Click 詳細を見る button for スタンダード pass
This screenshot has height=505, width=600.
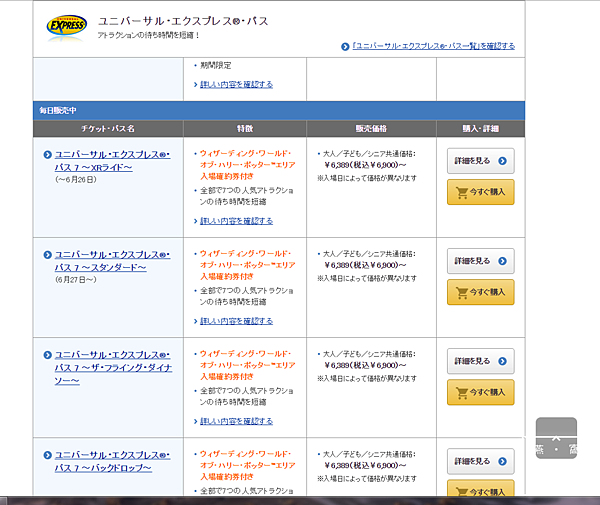pyautogui.click(x=481, y=261)
